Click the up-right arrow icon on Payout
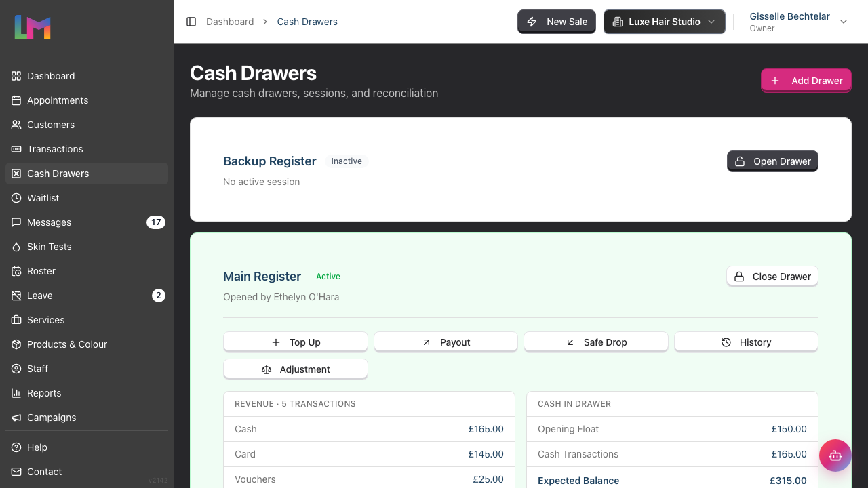Image resolution: width=868 pixels, height=488 pixels. click(427, 342)
